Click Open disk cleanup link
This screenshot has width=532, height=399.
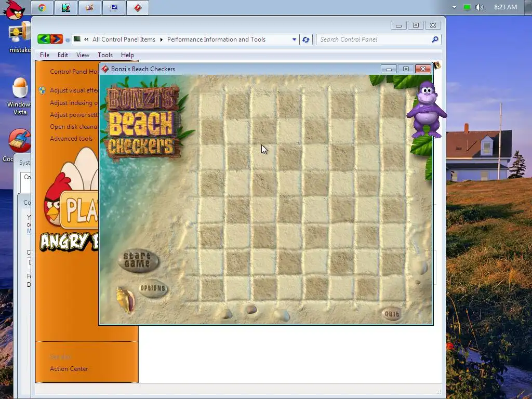tap(74, 127)
